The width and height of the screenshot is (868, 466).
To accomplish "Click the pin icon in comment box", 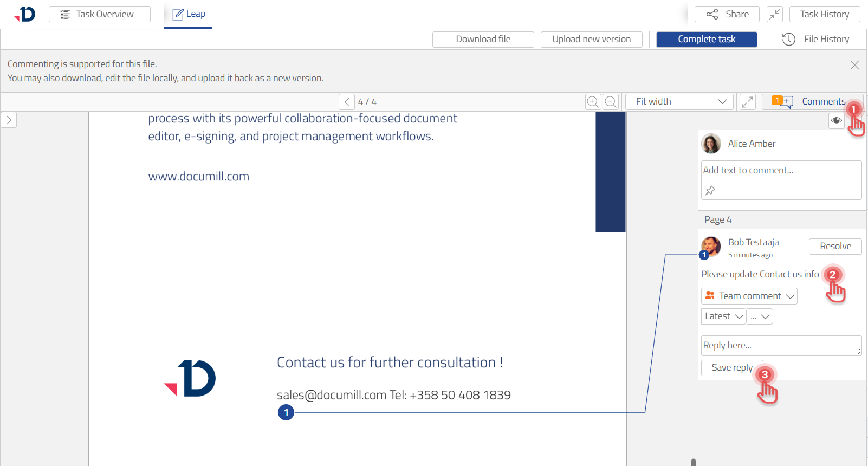I will (x=710, y=191).
